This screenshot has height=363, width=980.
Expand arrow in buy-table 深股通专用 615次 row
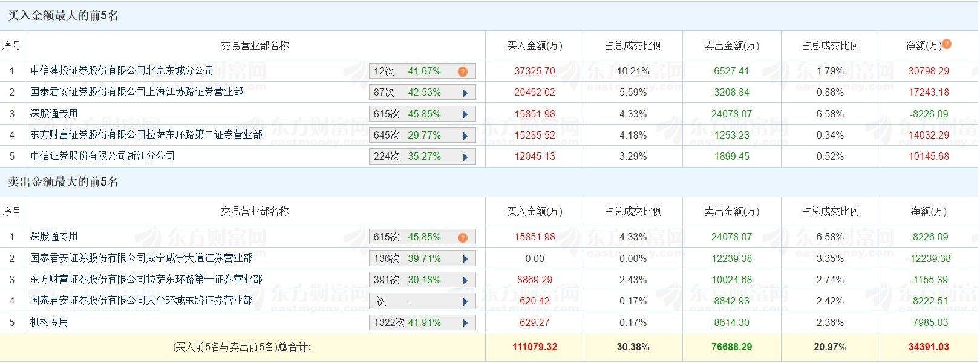pyautogui.click(x=465, y=114)
